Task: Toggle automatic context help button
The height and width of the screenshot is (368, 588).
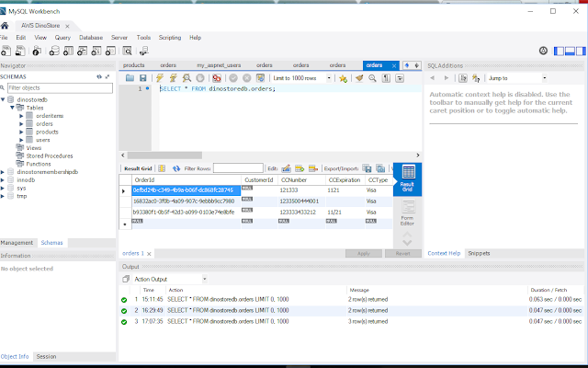Action: (476, 78)
